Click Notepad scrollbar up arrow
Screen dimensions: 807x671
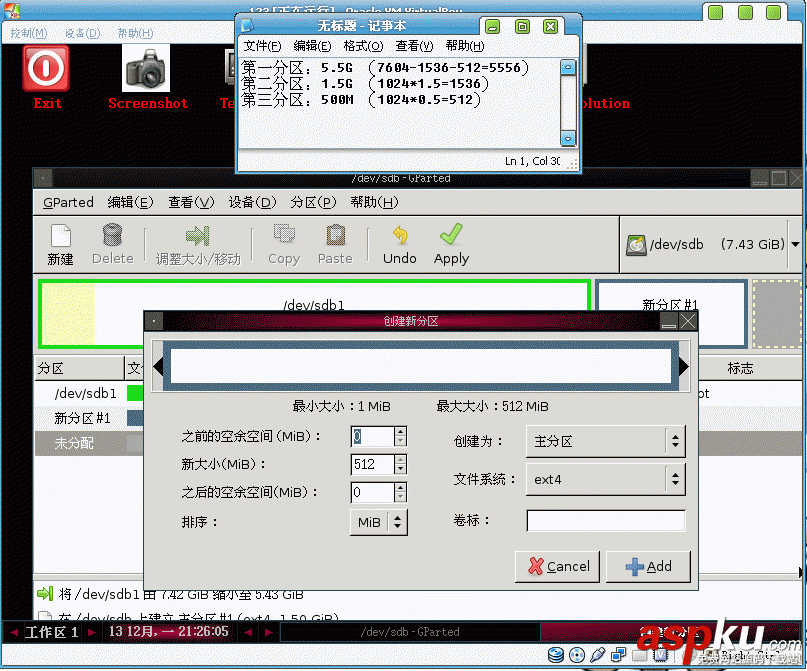click(568, 67)
